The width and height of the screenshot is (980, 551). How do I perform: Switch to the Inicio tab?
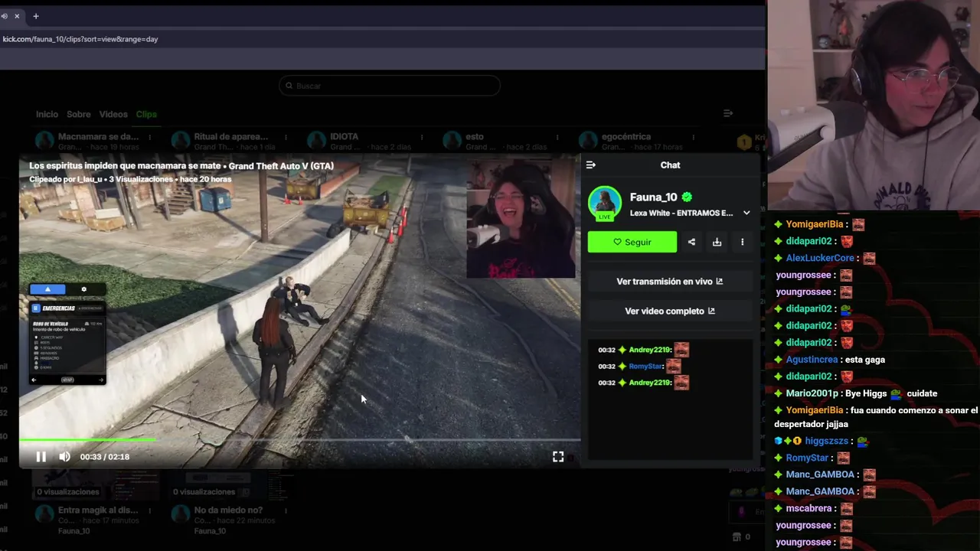(47, 114)
